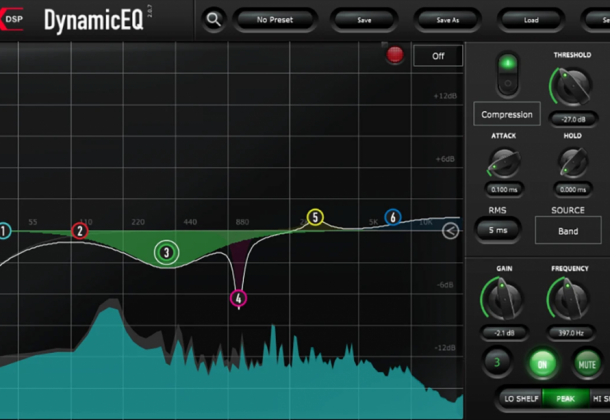
Task: Click the Load preset button
Action: click(531, 20)
